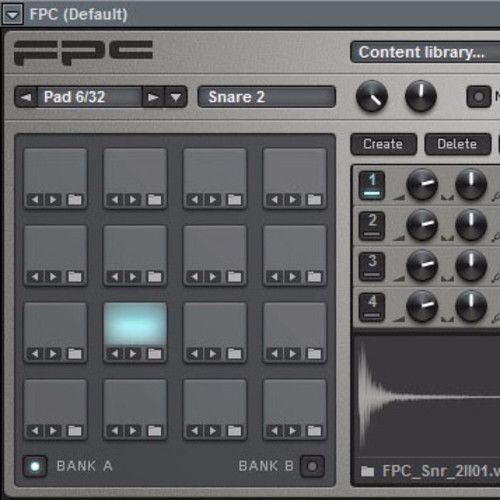Open folder icon on third row third pad
The image size is (500, 500).
(235, 354)
